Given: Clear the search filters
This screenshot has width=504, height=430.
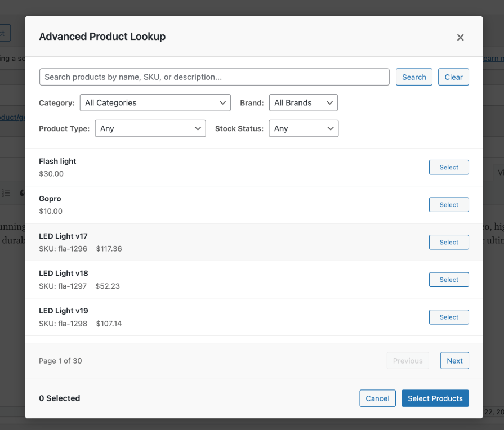Looking at the screenshot, I should 453,77.
